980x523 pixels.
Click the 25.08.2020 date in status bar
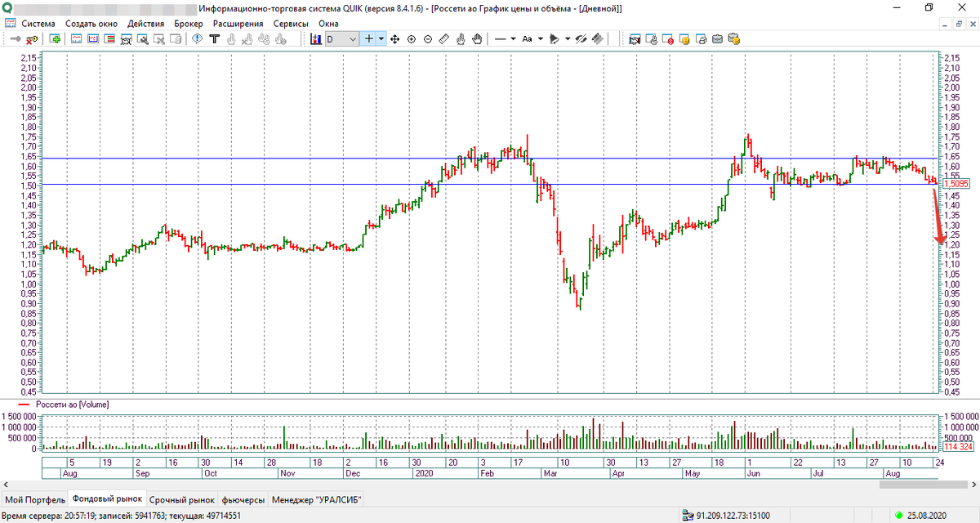coord(927,516)
